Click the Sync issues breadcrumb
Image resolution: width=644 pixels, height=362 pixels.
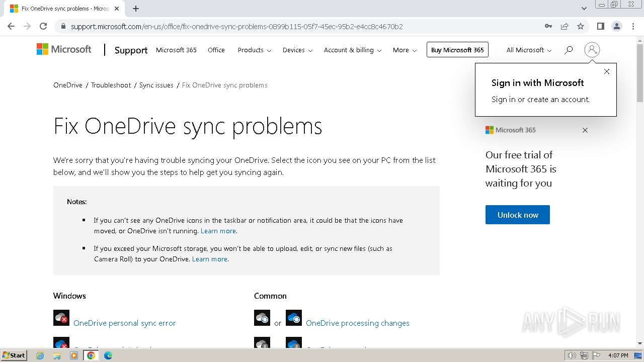point(156,85)
